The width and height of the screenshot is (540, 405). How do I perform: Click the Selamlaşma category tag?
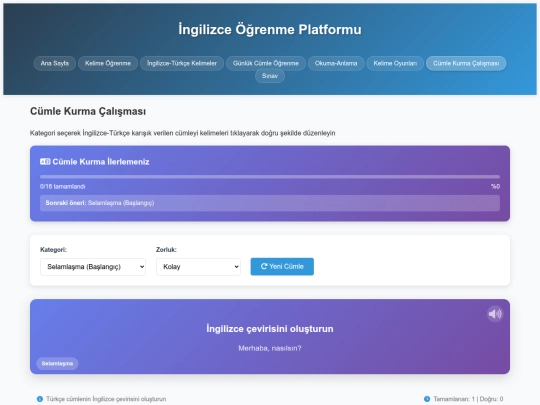pos(57,363)
